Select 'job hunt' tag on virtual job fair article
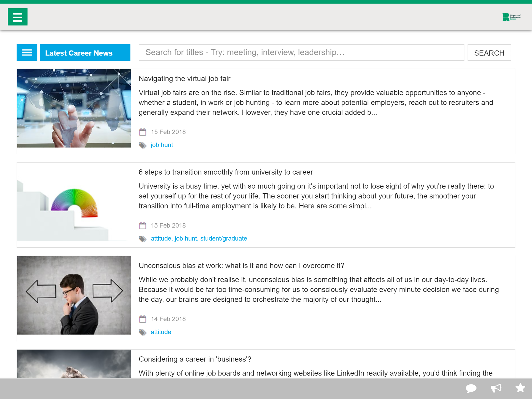Viewport: 532px width, 399px height. coord(162,145)
